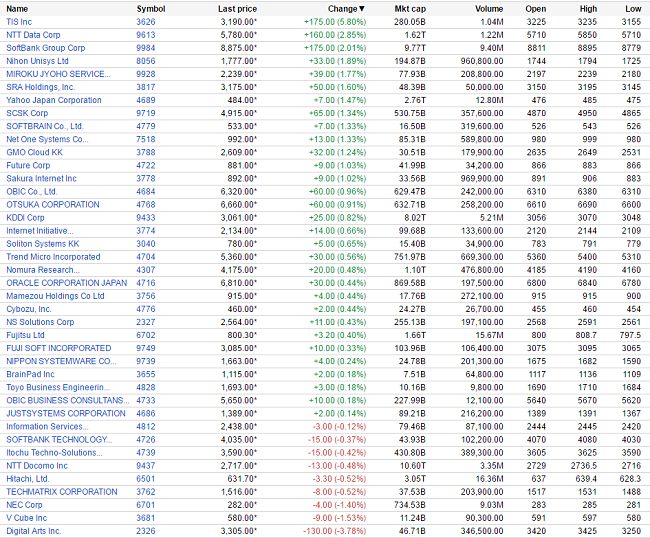Open Hitachi, Ltd. link
Screen dimensions: 650x538
[x=28, y=479]
